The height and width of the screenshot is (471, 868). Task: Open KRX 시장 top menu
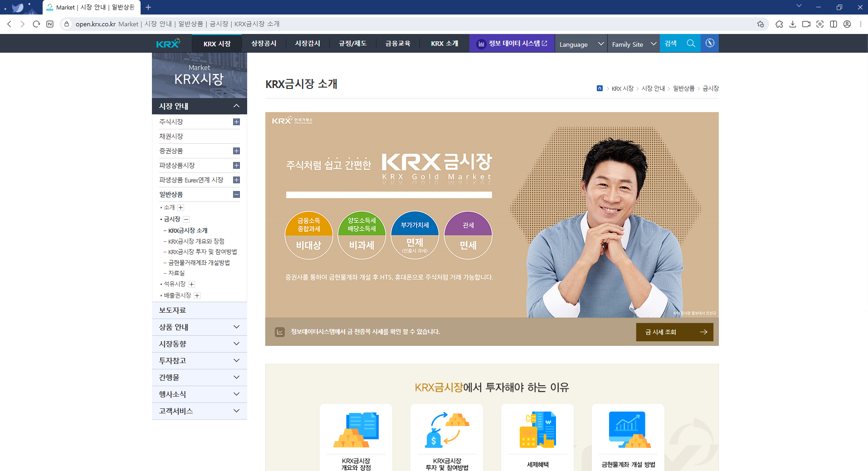217,44
